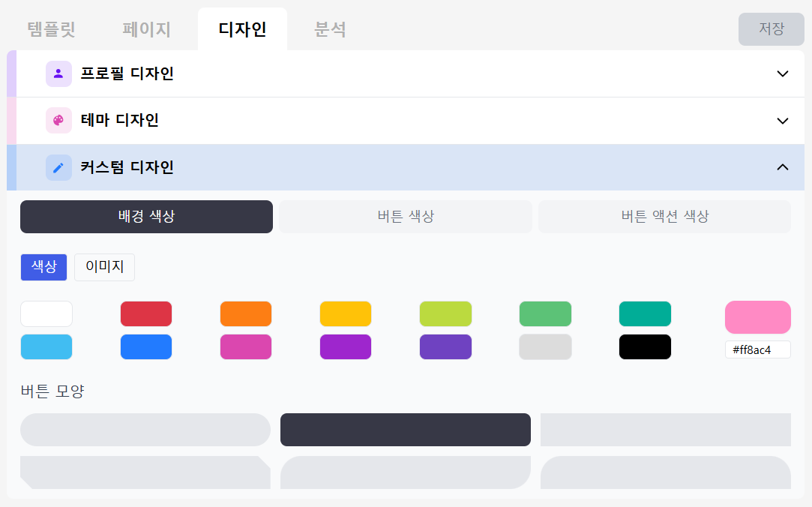Select the teal green color swatch
812x507 pixels.
[x=645, y=313]
